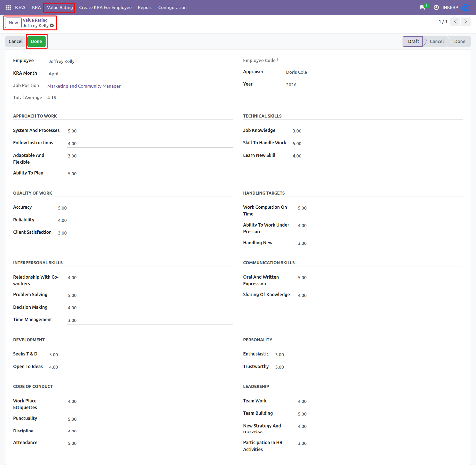Edit the Work Completion On Time value
476x466 pixels.
coord(380,208)
